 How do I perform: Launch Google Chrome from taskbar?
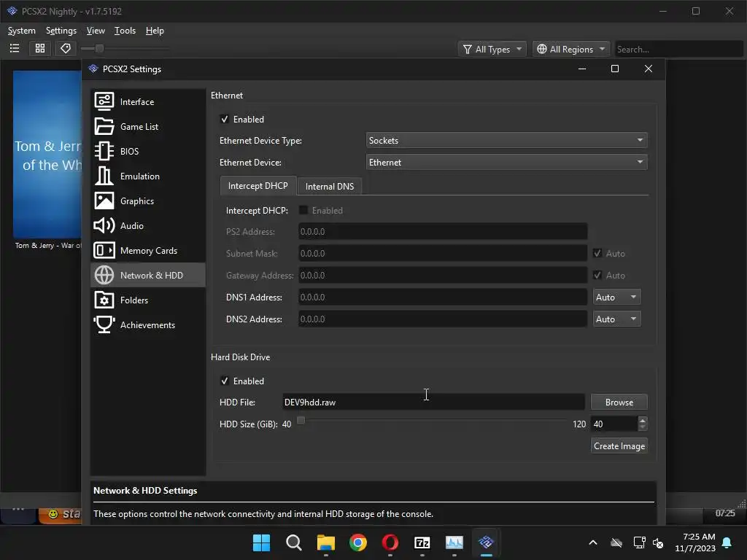[357, 542]
